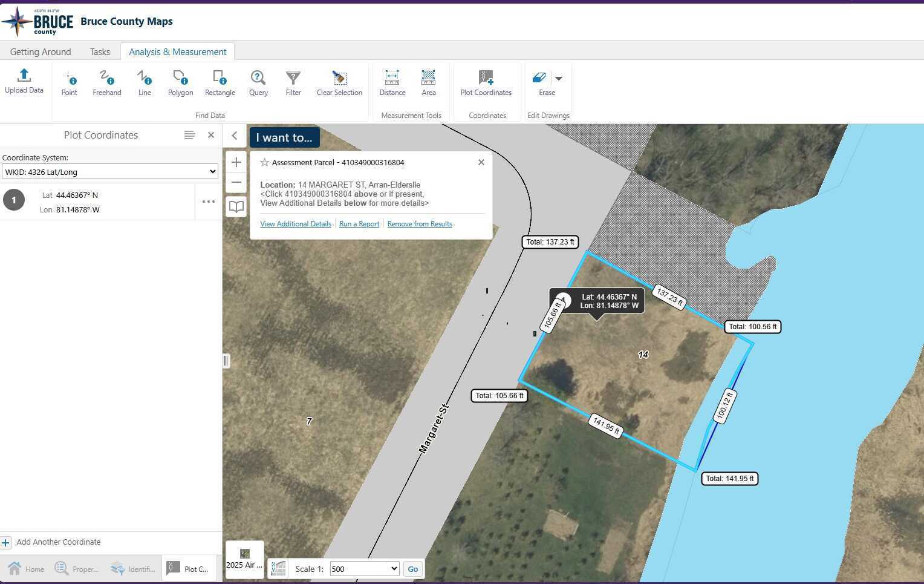This screenshot has width=924, height=584.
Task: Open the Filter tool
Action: [x=293, y=83]
